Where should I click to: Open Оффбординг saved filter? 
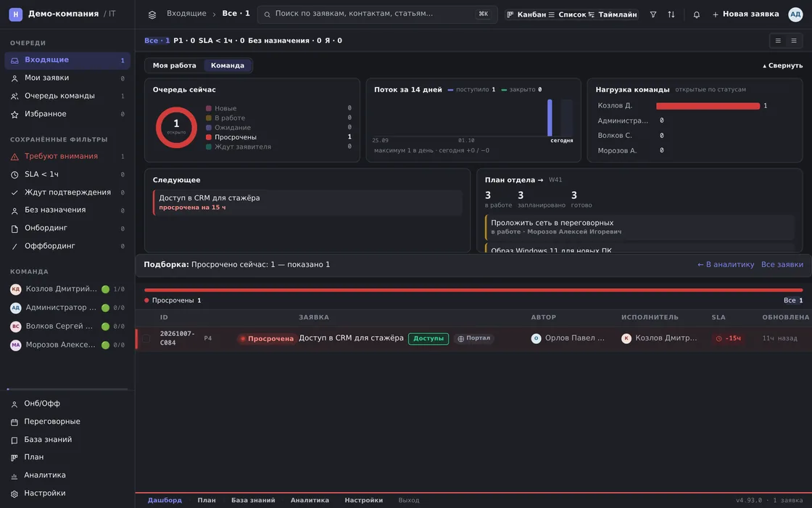[67, 246]
